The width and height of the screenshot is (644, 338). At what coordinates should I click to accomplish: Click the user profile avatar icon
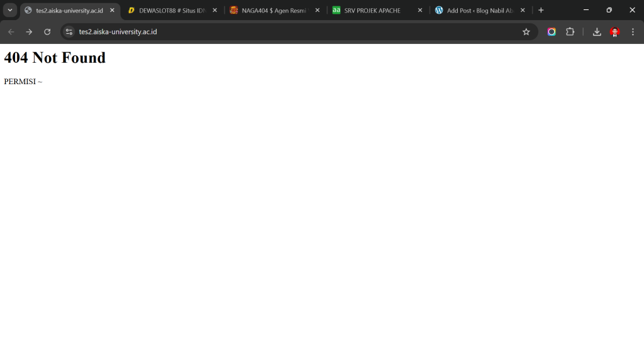614,32
